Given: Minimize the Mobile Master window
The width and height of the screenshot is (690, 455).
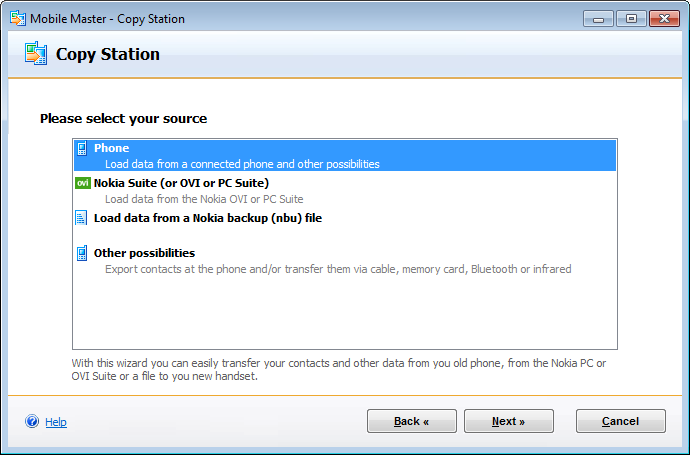Looking at the screenshot, I should (598, 18).
